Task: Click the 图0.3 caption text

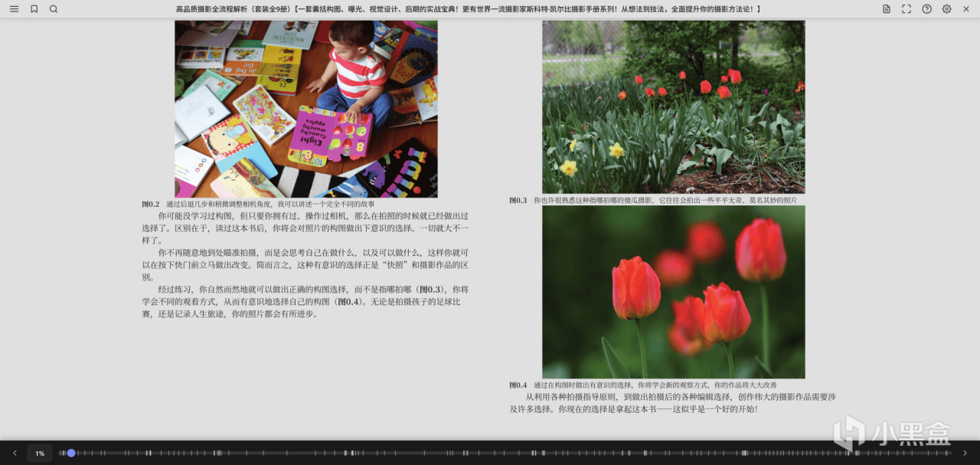Action: 653,200
